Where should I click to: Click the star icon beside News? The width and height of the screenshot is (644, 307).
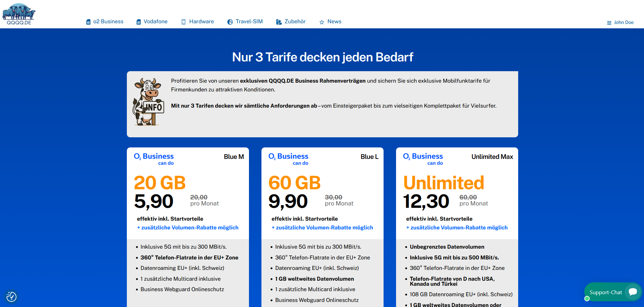322,22
